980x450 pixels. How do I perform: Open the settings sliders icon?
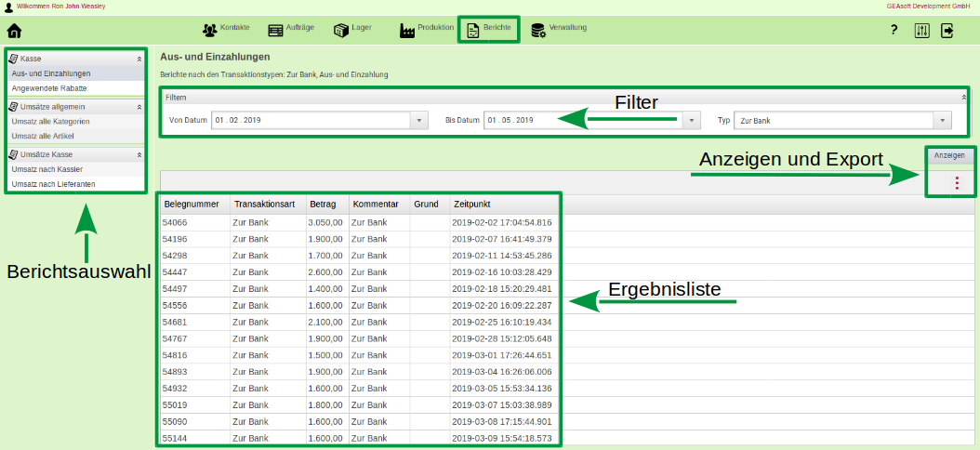[x=921, y=31]
